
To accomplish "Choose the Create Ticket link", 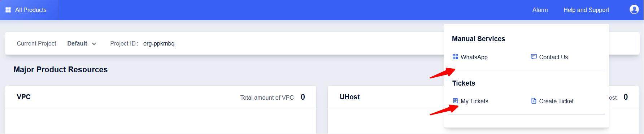I will pyautogui.click(x=556, y=101).
